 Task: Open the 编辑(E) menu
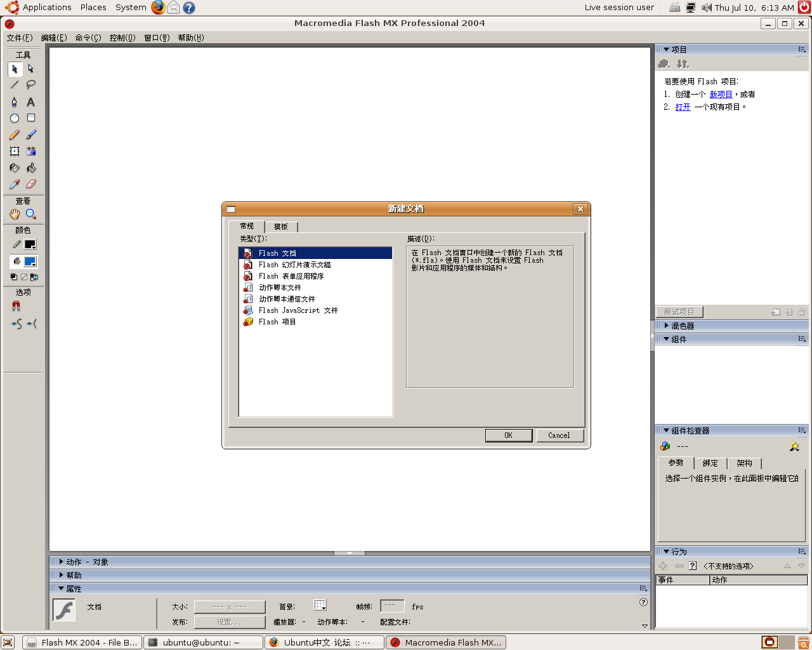tap(54, 38)
